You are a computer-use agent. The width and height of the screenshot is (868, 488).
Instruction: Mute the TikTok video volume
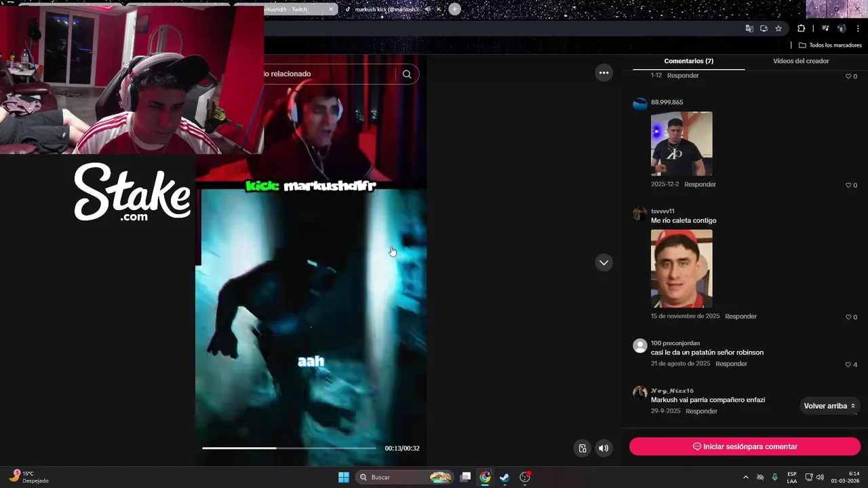(603, 448)
